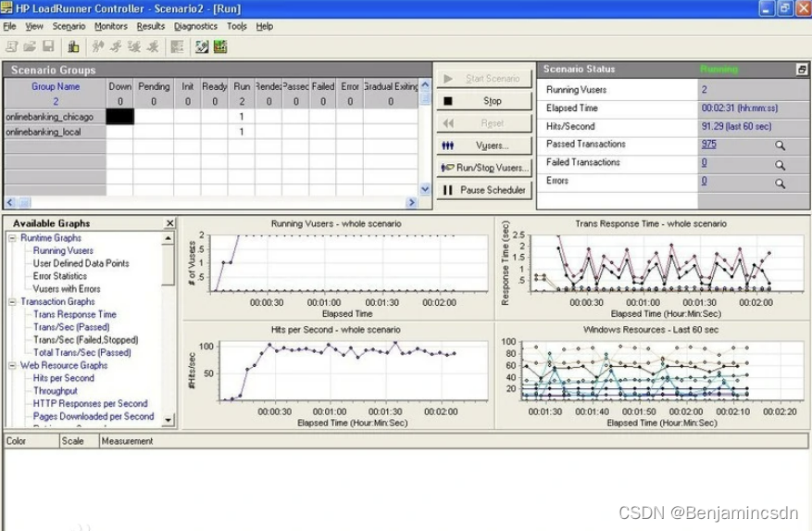Open the Failed Transactions count link
The image size is (812, 531).
(x=705, y=163)
